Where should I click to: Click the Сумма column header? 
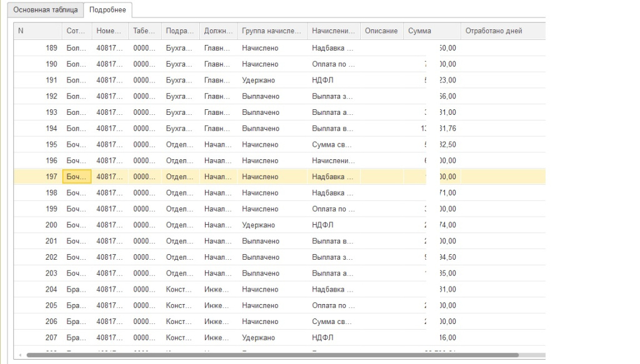pos(431,31)
